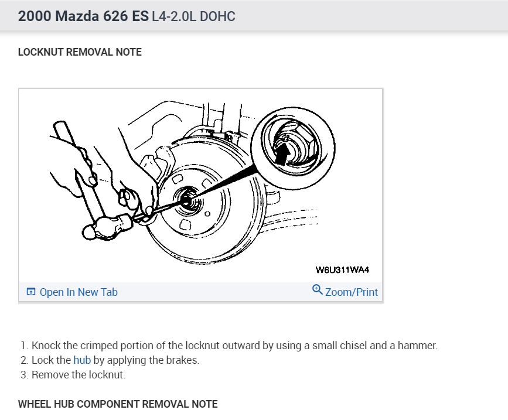The image size is (508, 420).
Task: Click the WHEEL HUB COMPONENT REMOVAL NOTE heading
Action: click(118, 404)
